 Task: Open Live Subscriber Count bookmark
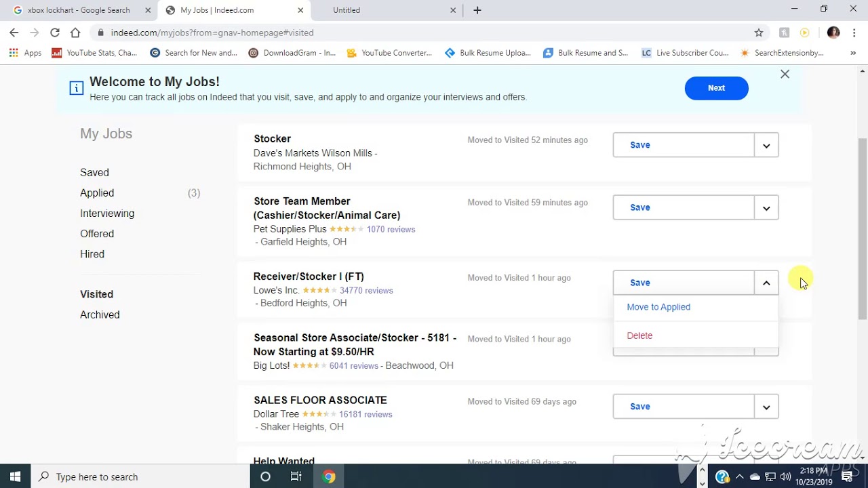click(x=685, y=53)
